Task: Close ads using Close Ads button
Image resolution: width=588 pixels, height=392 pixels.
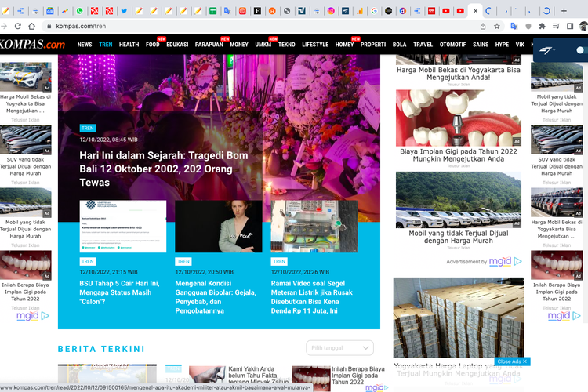Action: (513, 361)
